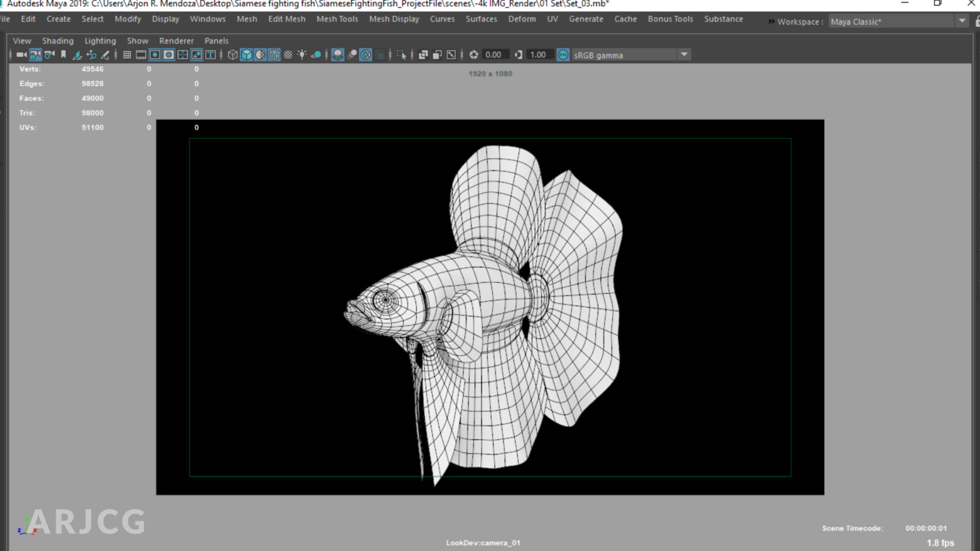980x551 pixels.
Task: Open the Substance menu
Action: tap(723, 19)
